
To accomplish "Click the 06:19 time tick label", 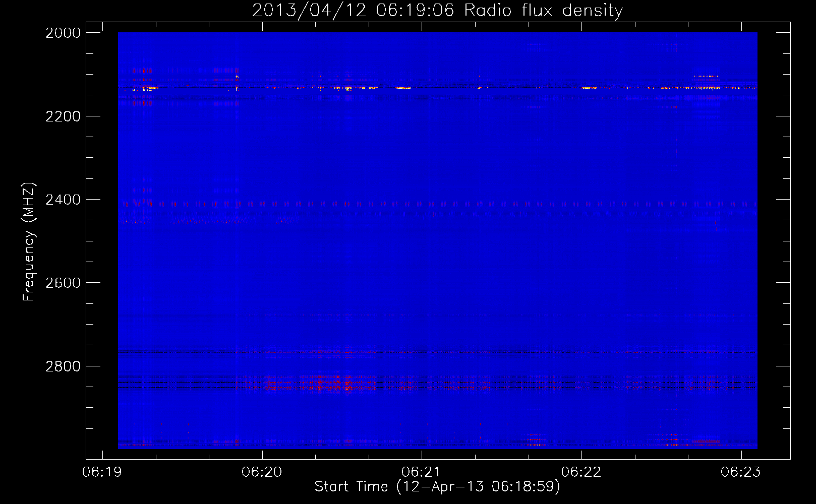I will [x=102, y=472].
